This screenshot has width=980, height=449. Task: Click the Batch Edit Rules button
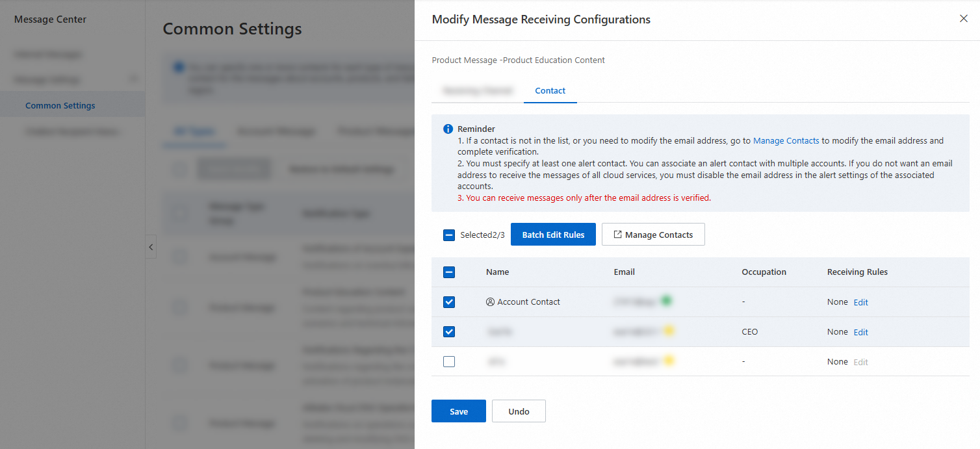pos(553,235)
